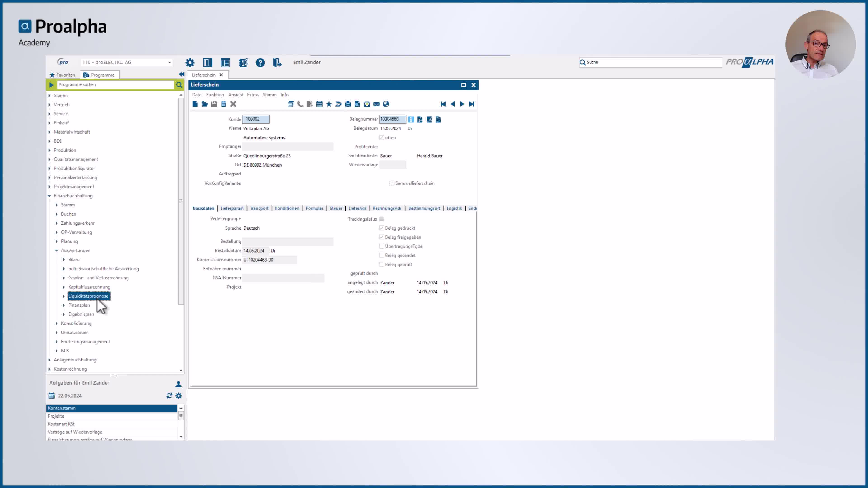Viewport: 868px width, 488px height.
Task: Click the globe icon in the toolbar
Action: pyautogui.click(x=386, y=104)
